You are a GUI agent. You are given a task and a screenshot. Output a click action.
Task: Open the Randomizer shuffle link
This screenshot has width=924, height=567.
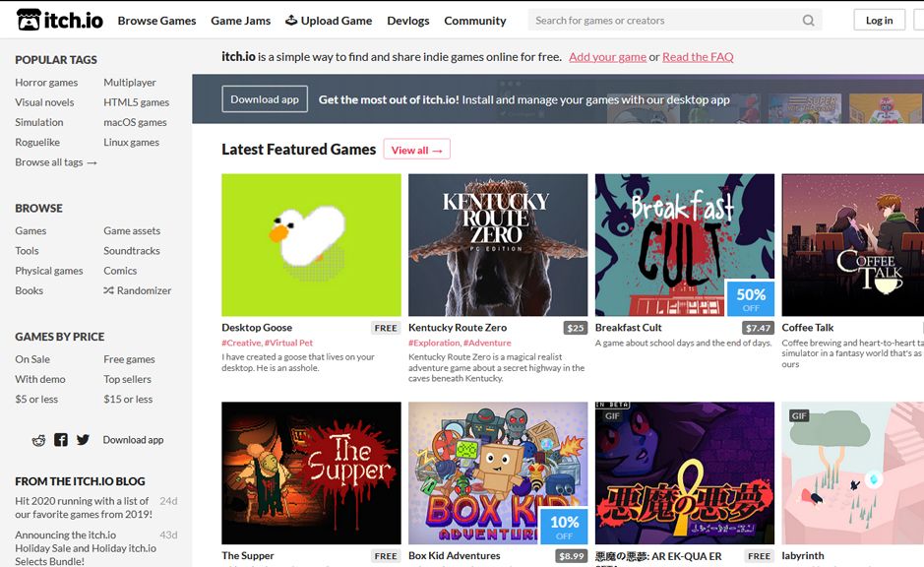[x=138, y=290]
